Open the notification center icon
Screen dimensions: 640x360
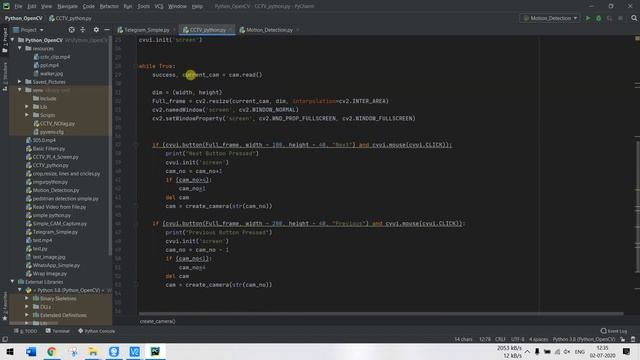coord(627,351)
